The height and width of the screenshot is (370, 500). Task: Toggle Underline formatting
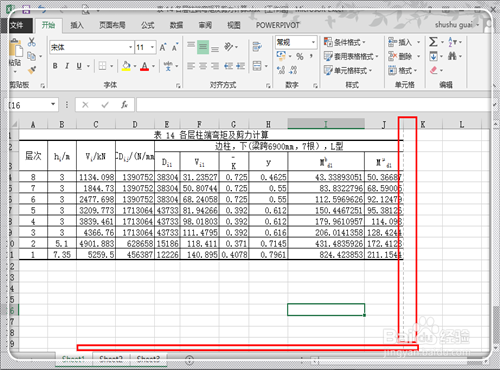click(79, 66)
